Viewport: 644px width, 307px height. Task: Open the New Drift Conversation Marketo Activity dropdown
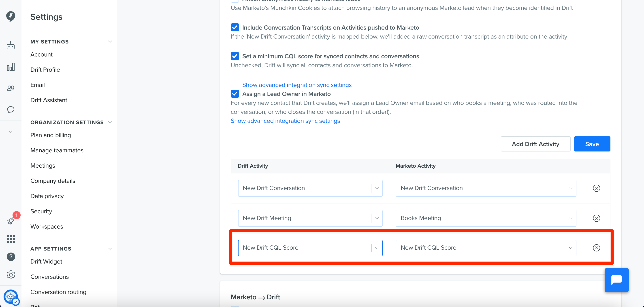coord(486,188)
